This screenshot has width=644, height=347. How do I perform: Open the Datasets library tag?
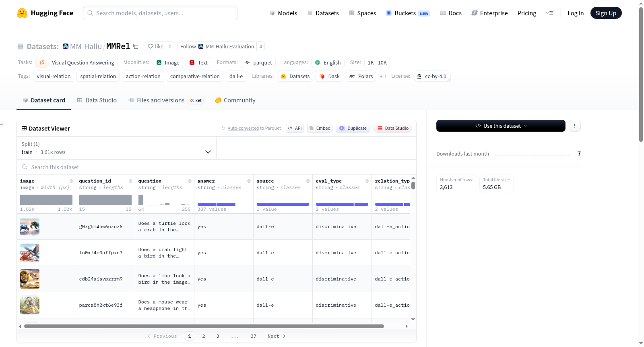click(295, 77)
